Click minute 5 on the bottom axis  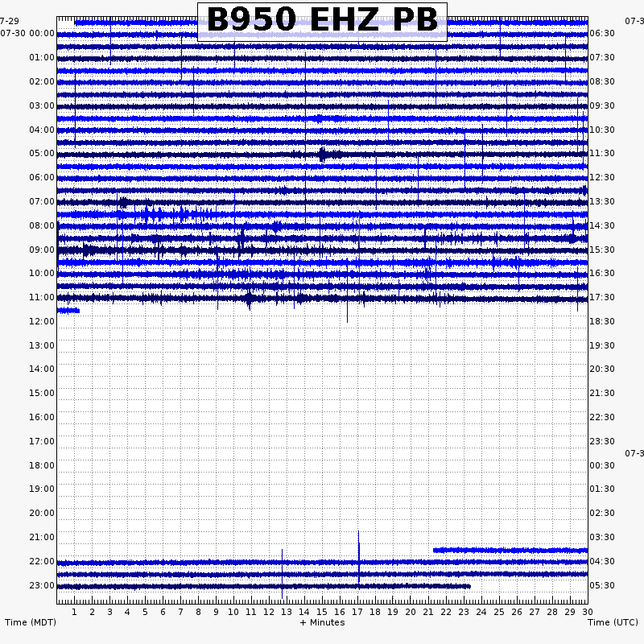(x=145, y=612)
